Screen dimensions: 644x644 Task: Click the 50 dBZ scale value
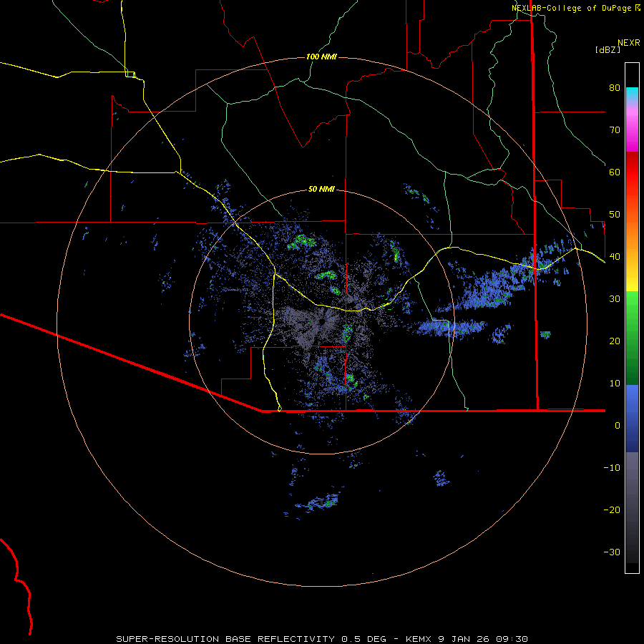(615, 215)
